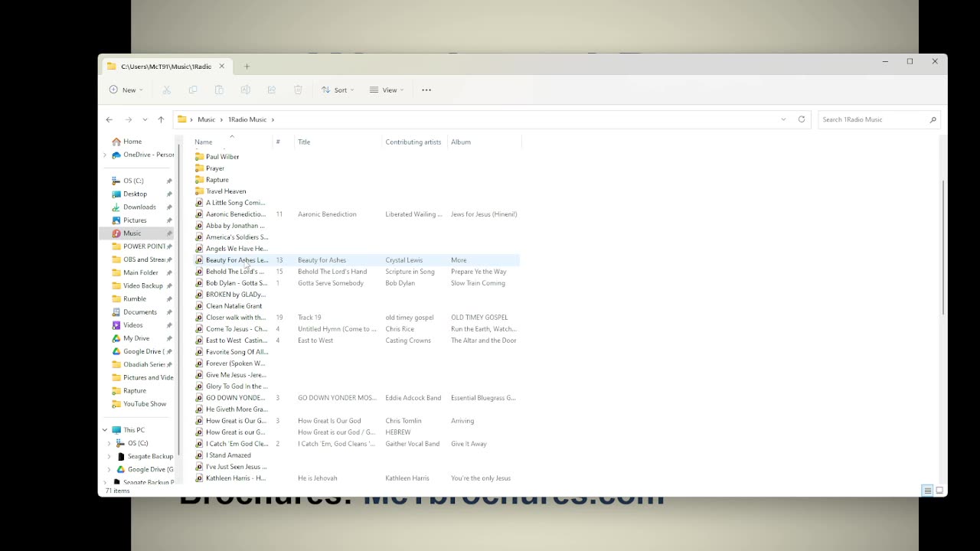Sort by Contributing artists column header
Viewport: 980px width, 551px height.
click(x=414, y=142)
